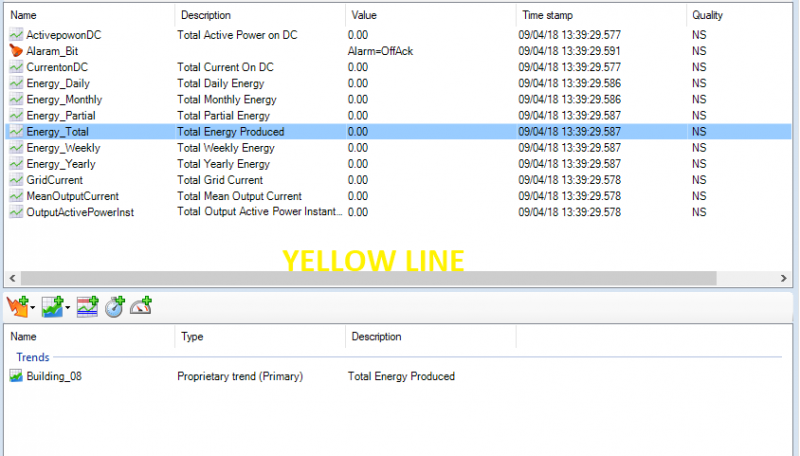Screen dimensions: 800x456
Task: Select the CurrentonDC row name
Action: (x=57, y=67)
